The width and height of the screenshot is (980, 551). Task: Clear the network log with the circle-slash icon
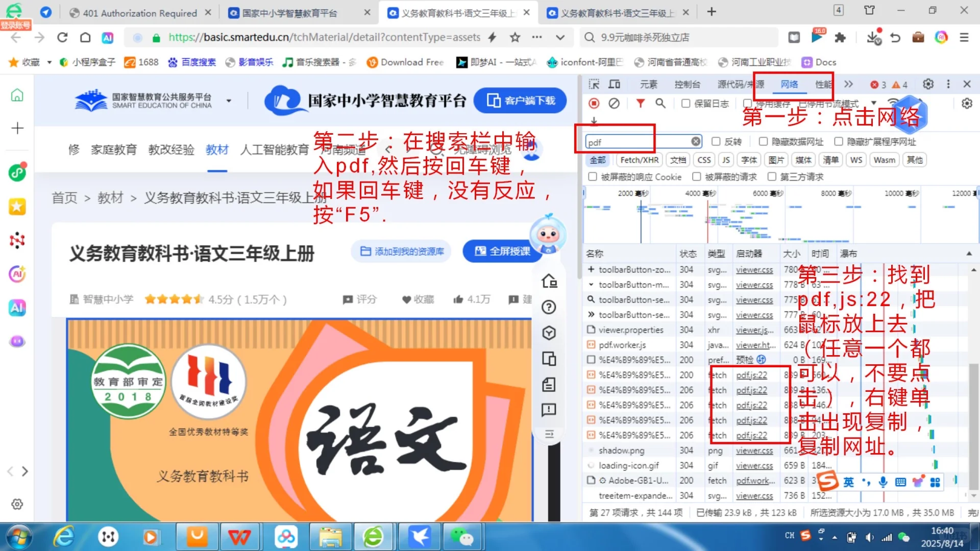614,104
